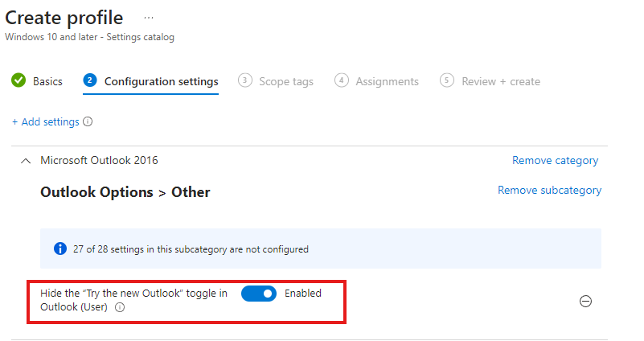Click the step 5 Review circle icon
Viewport: 644px width, 341px height.
click(x=447, y=80)
